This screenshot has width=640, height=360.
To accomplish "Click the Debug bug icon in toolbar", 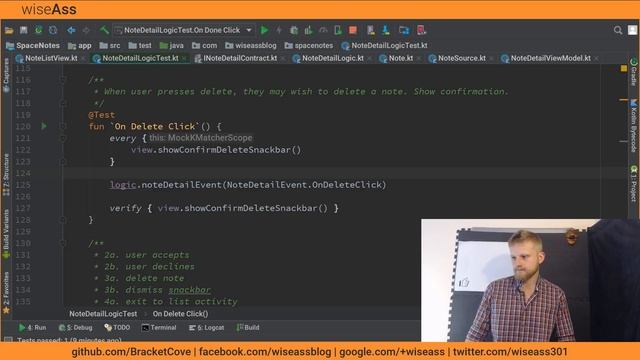I will [294, 30].
